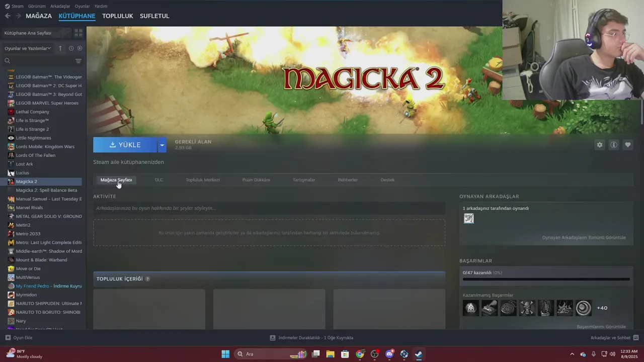Show hidden system tray icons chevron
The height and width of the screenshot is (362, 644).
coord(572,354)
